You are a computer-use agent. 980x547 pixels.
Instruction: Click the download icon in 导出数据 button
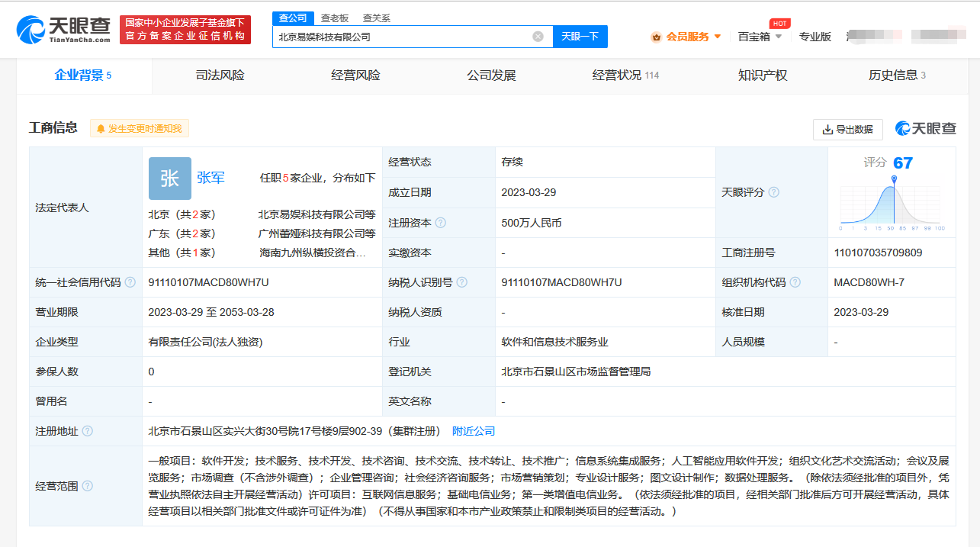click(x=827, y=130)
